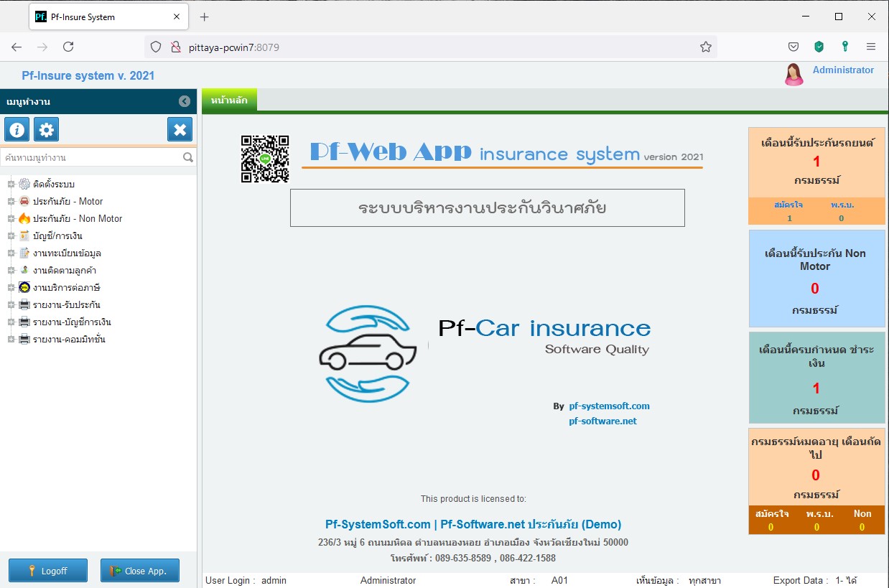Click the ติดตั้งระบบ gear icon
This screenshot has width=889, height=588.
pos(24,185)
